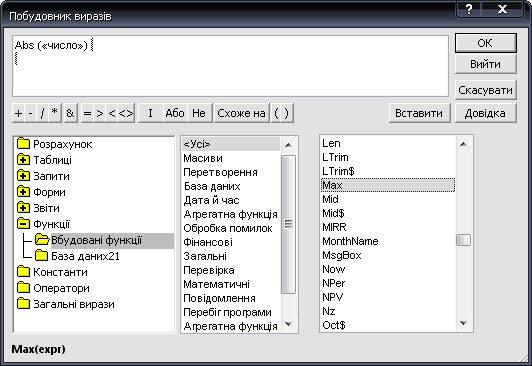Click the function list scrollbar thumb
Viewport: 532px width, 366px height.
pyautogui.click(x=463, y=240)
